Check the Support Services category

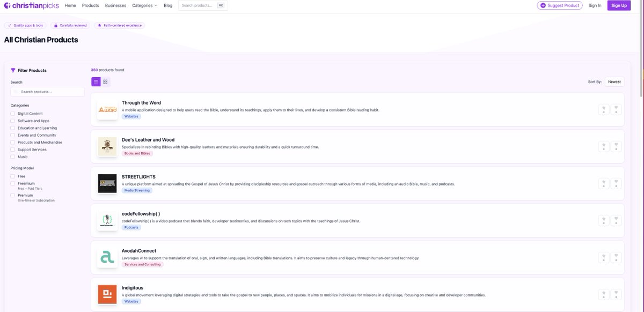tap(13, 150)
